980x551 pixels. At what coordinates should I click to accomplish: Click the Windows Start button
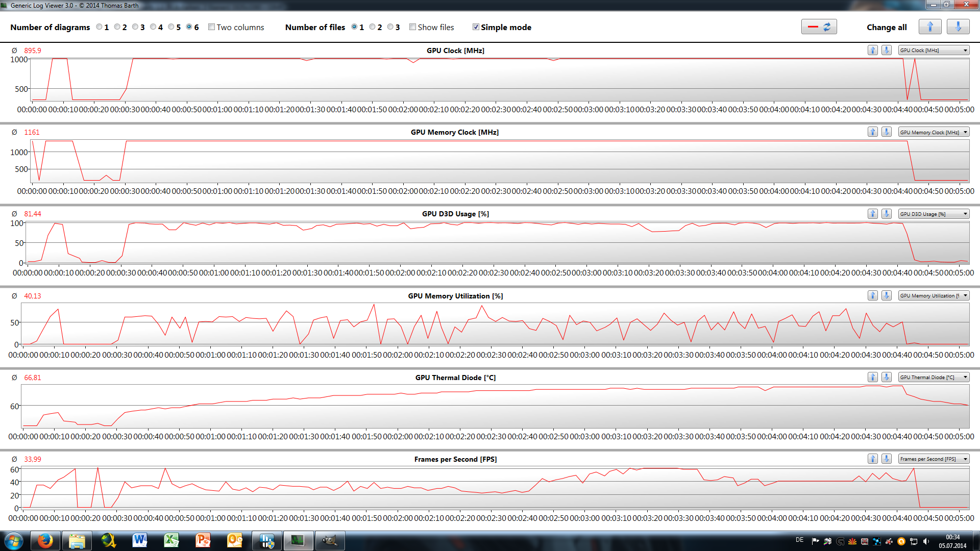(x=14, y=541)
